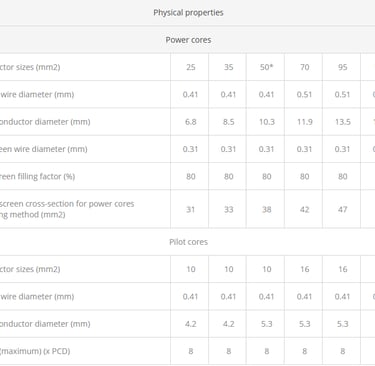Click the 11.9 conductor diameter value
This screenshot has width=375, height=366.
coord(304,122)
